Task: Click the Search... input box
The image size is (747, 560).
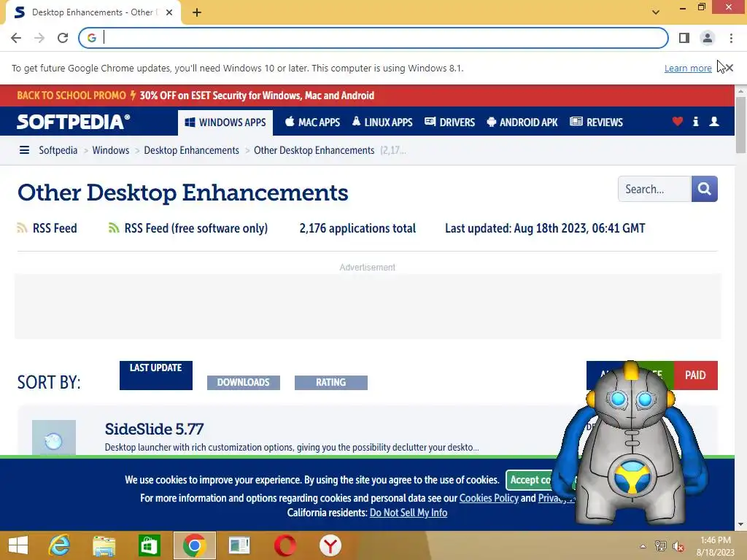Action: 654,189
